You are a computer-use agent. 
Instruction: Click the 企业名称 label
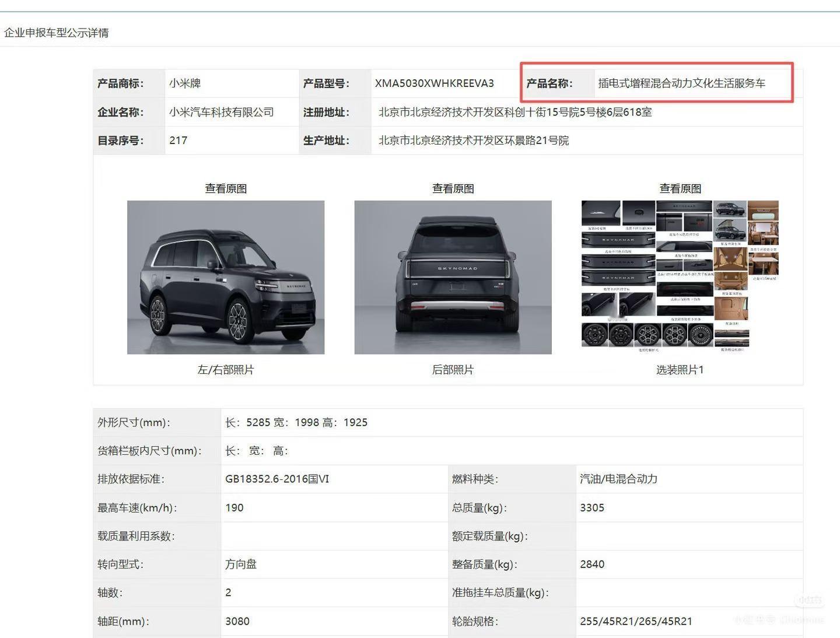pos(121,112)
